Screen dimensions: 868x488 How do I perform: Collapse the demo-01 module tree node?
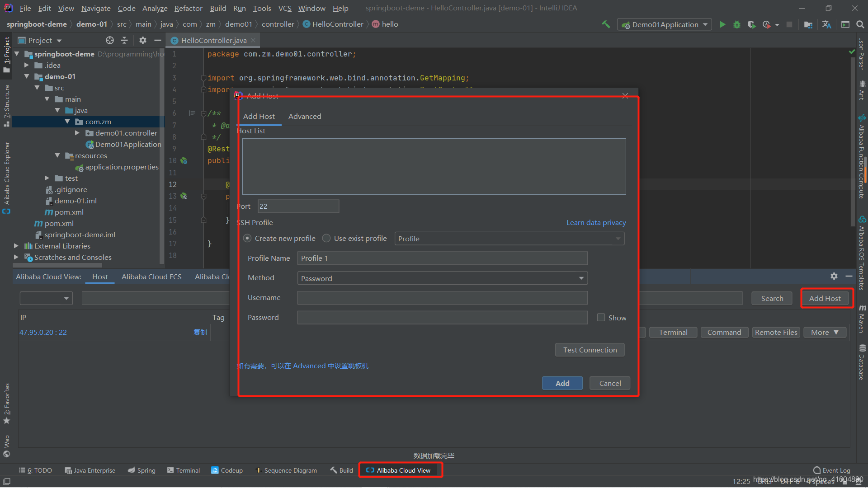(27, 76)
